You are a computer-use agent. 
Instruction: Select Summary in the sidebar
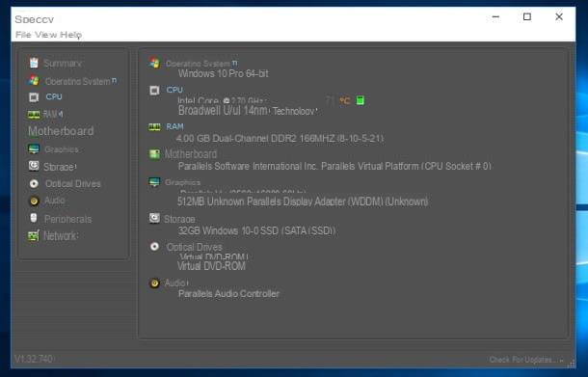[x=63, y=63]
